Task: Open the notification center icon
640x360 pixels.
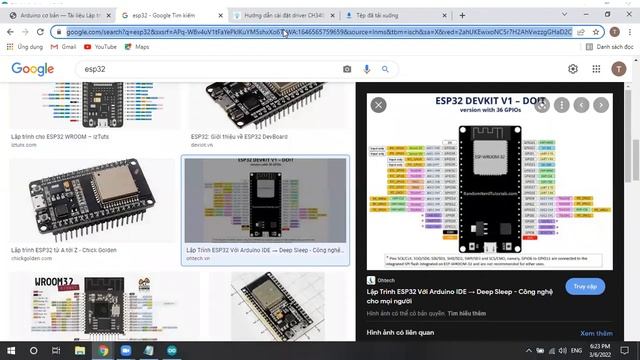Action: [624, 351]
